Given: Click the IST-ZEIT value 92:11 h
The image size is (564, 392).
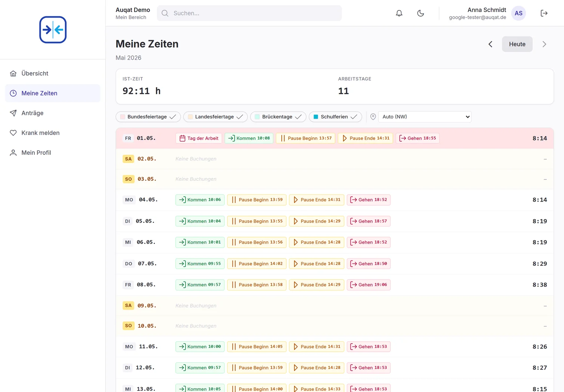Looking at the screenshot, I should [x=141, y=91].
